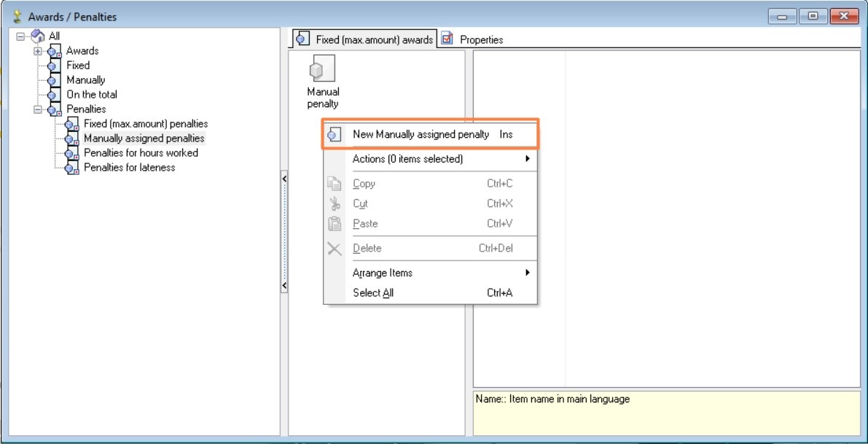The image size is (868, 444).
Task: Click icon beside Penalties for lateness
Action: (72, 167)
